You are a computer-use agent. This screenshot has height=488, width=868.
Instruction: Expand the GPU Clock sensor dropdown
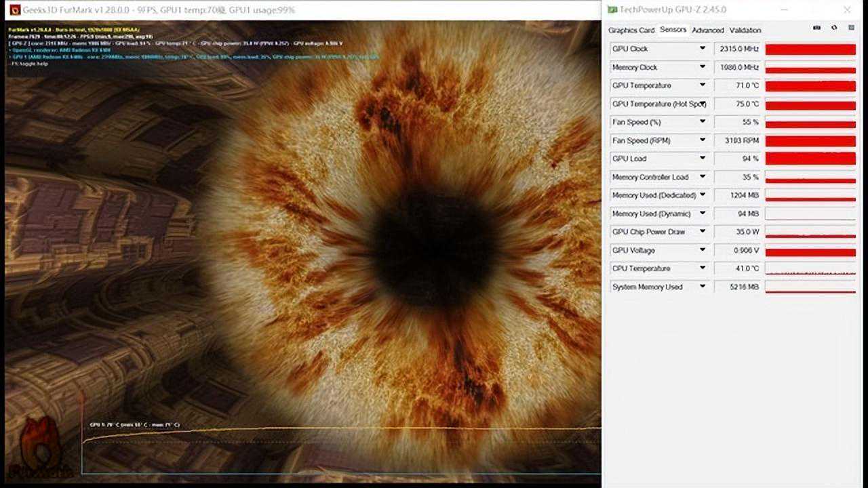703,49
